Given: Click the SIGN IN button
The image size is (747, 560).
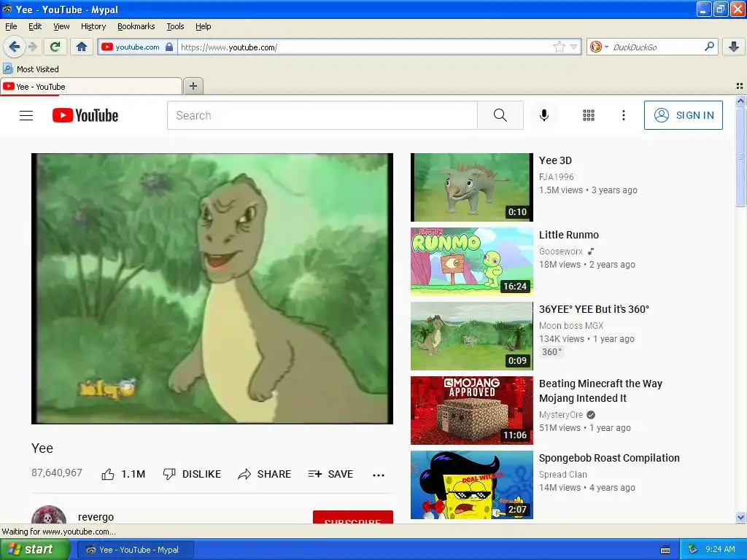Looking at the screenshot, I should [683, 115].
